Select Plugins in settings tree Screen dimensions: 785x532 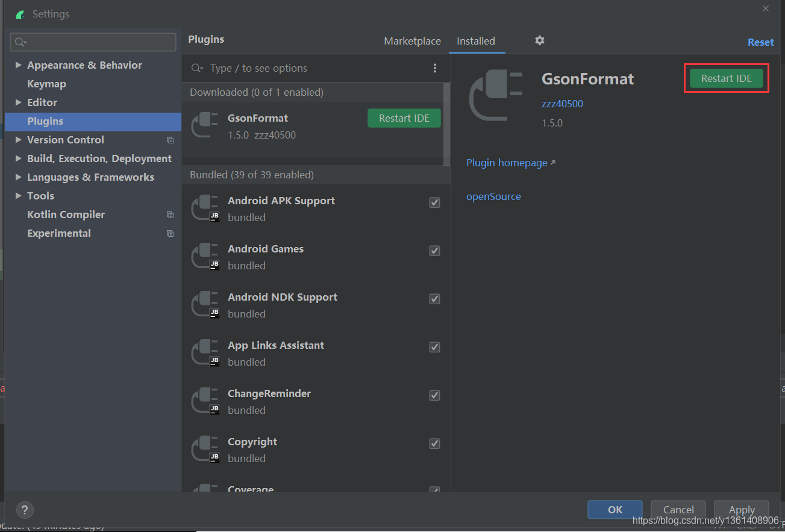[x=93, y=121]
